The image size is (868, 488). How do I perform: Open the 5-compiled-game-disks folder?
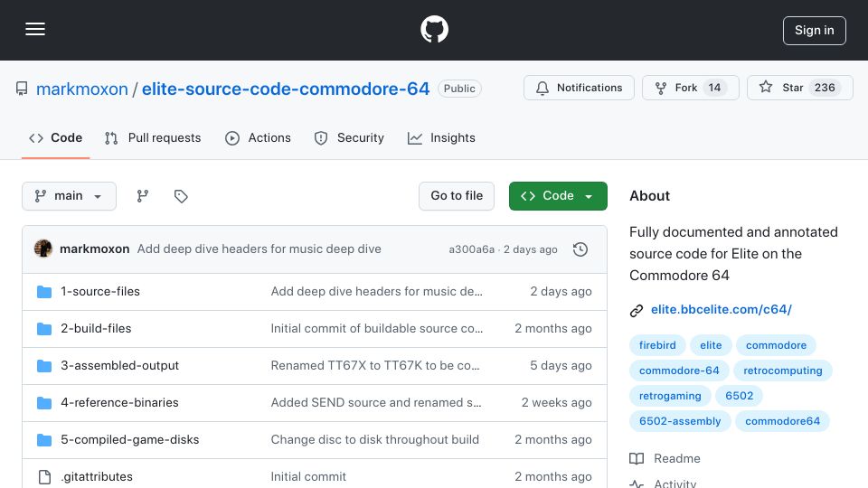coord(129,440)
